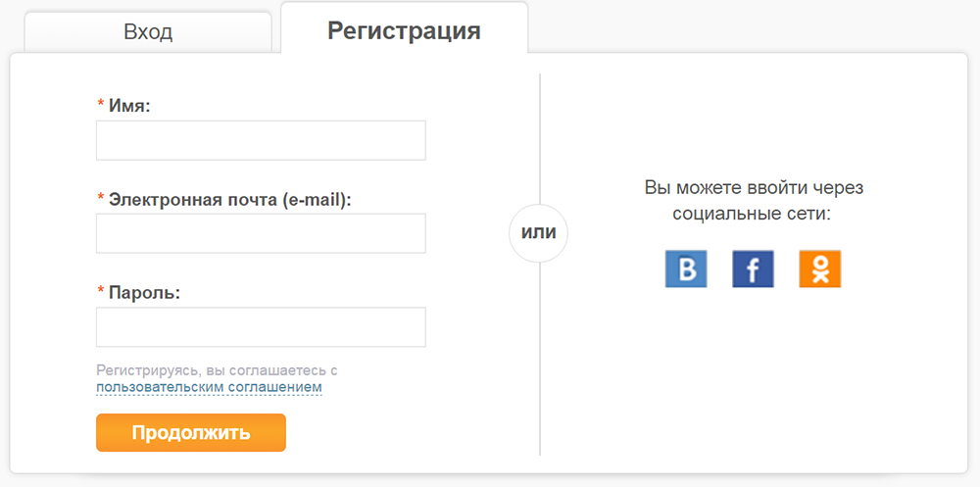Click the Пароль field label
980x487 pixels.
(x=145, y=292)
